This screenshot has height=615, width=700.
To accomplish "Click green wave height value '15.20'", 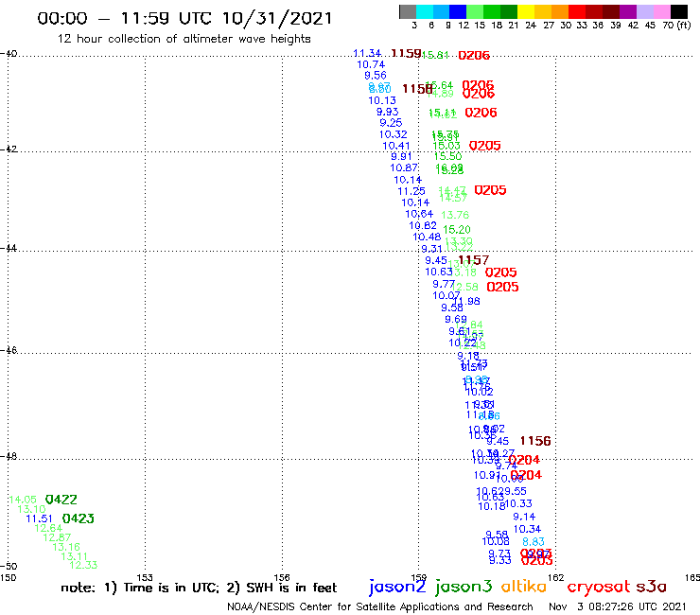I will (457, 230).
